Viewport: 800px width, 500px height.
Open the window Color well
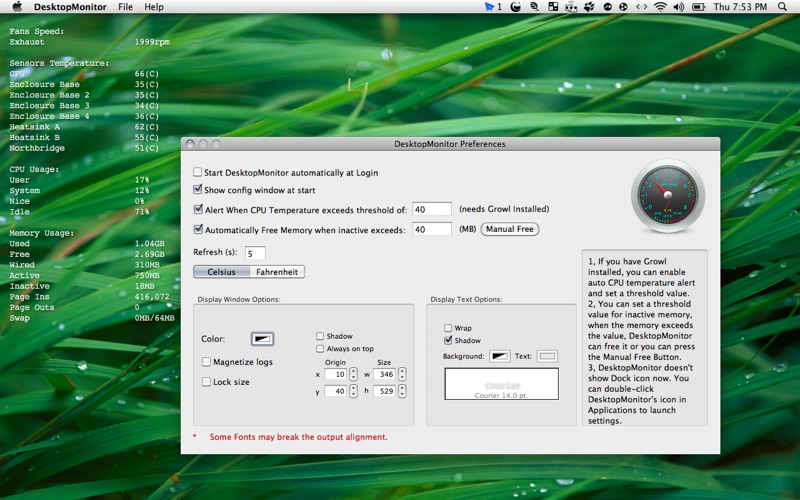click(262, 339)
